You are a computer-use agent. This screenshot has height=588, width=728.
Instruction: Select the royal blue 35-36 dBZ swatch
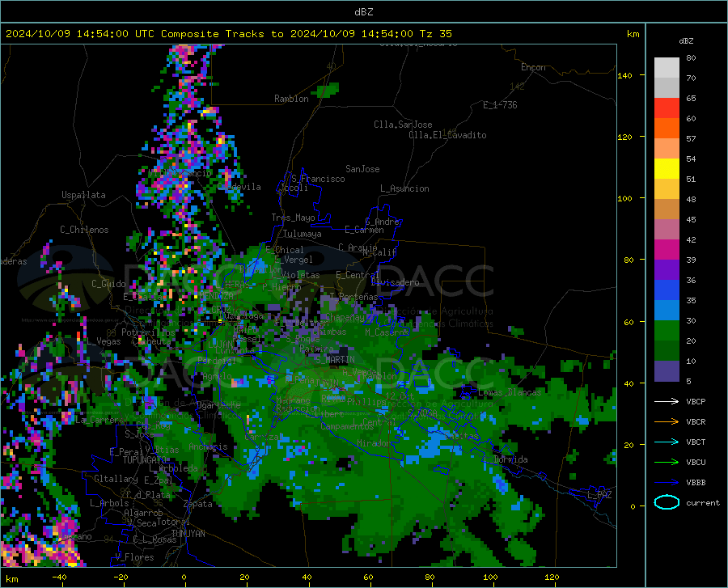click(x=667, y=290)
